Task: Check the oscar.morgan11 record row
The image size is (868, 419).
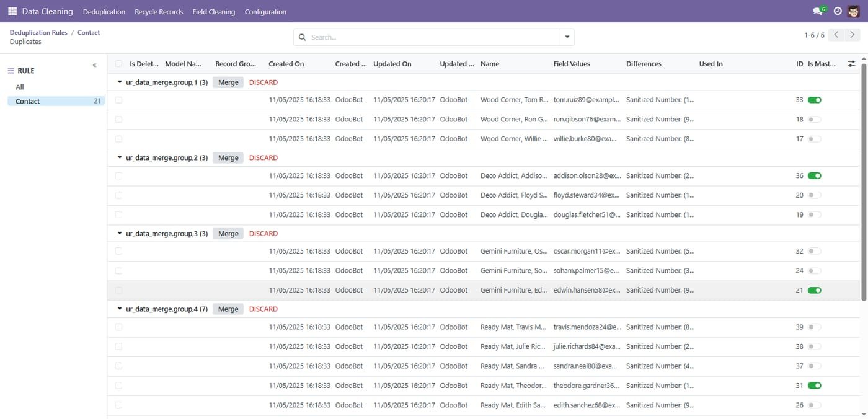Action: click(118, 251)
